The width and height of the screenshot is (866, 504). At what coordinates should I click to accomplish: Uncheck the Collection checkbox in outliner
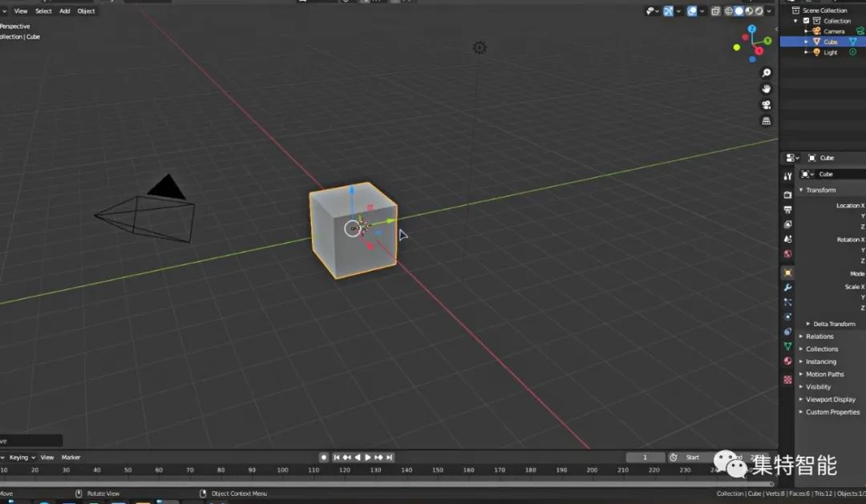(x=806, y=21)
